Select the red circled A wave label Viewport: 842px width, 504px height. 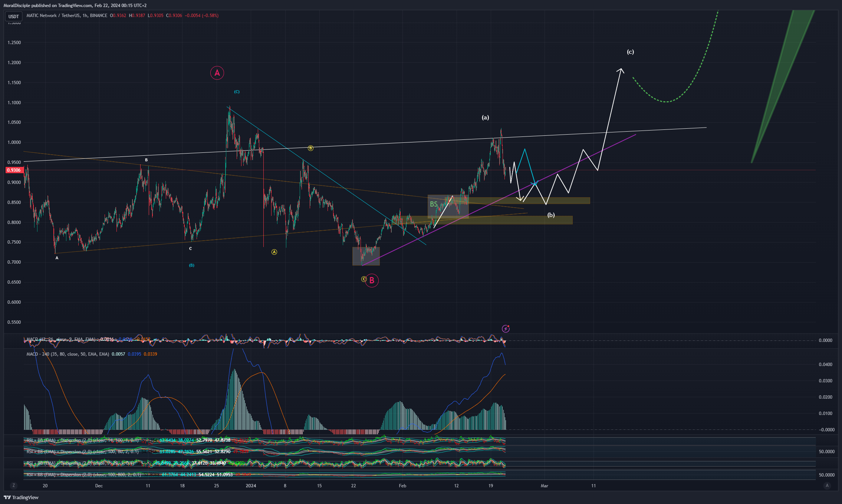click(217, 73)
